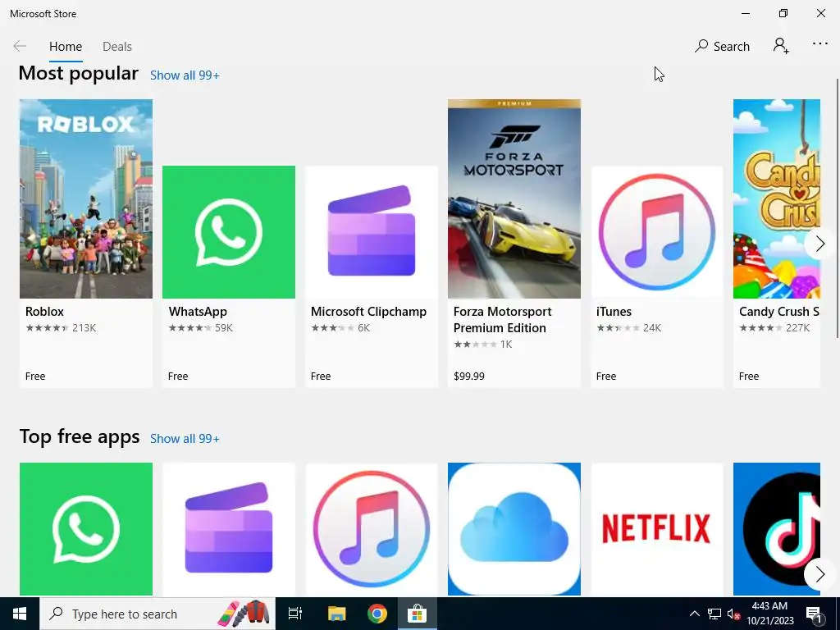Open the account sign-in icon
This screenshot has height=630, width=840.
point(781,46)
